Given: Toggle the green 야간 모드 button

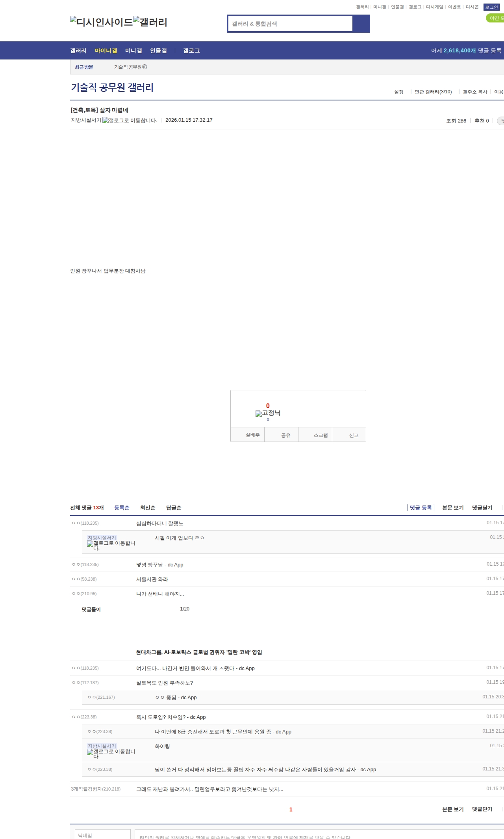Looking at the screenshot, I should point(495,18).
